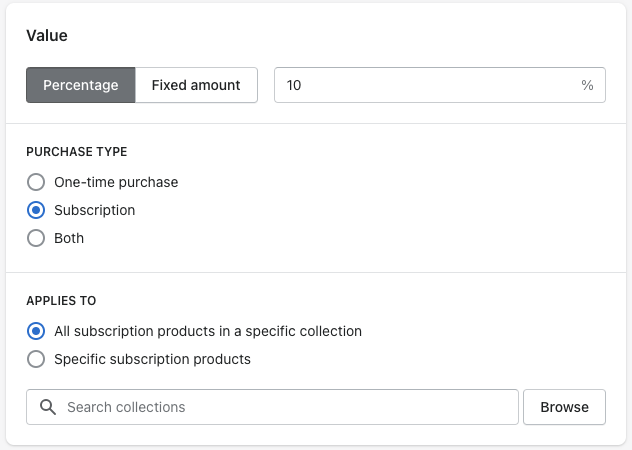The image size is (632, 450).
Task: Click the Subscription radio button circle
Action: coord(36,210)
